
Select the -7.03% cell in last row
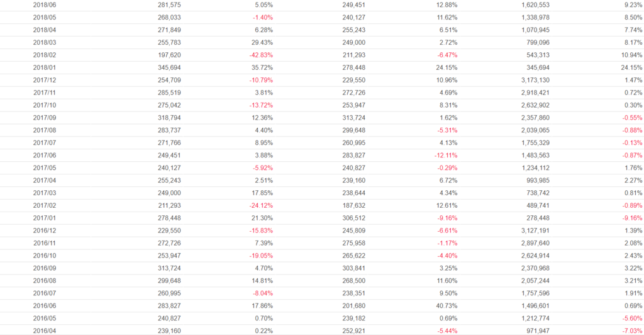click(632, 331)
